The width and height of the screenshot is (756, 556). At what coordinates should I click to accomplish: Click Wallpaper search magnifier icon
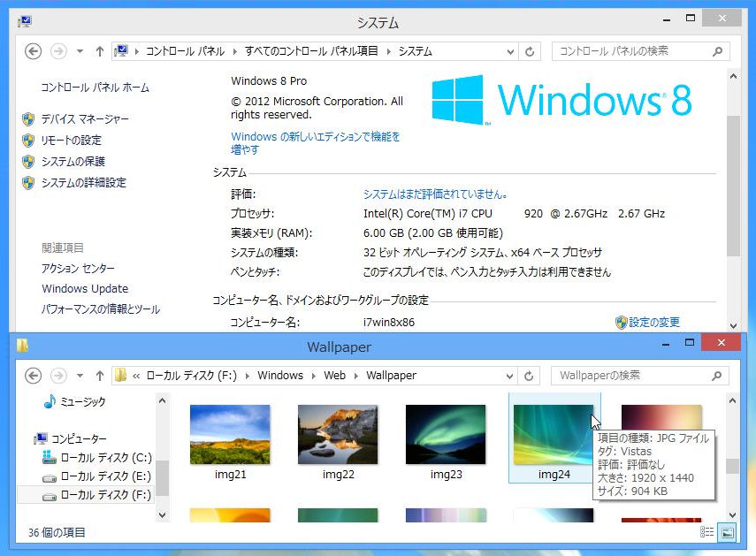point(716,376)
